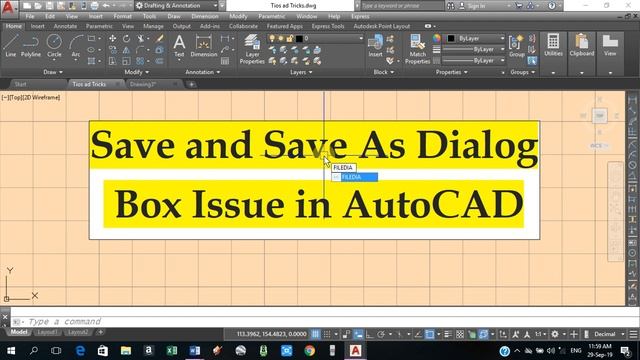Click Sign In button

[472, 6]
